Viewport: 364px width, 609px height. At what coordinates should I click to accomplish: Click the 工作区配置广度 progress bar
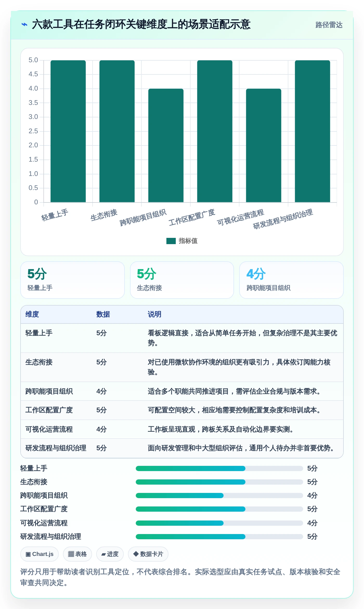point(219,509)
